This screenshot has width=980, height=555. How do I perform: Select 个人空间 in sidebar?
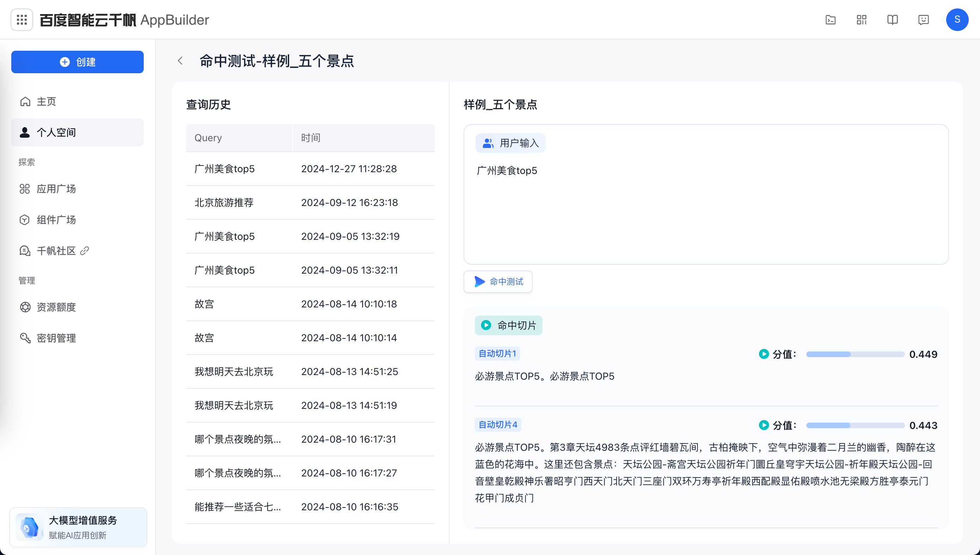point(77,132)
